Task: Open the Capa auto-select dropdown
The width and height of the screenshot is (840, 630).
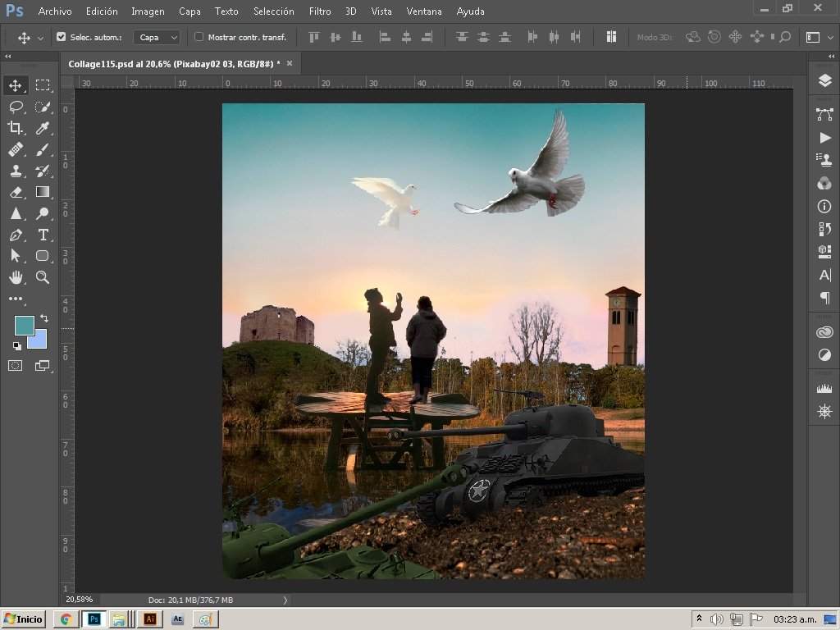Action: click(157, 37)
